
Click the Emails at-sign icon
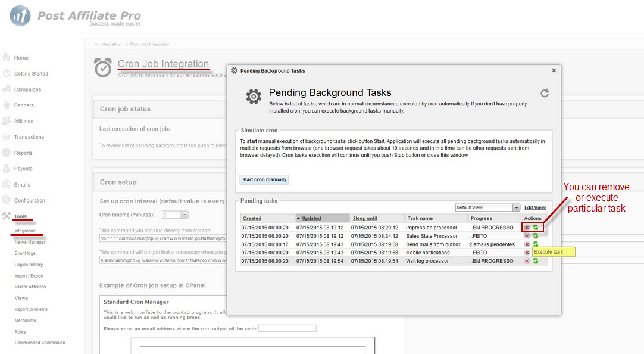(6, 185)
